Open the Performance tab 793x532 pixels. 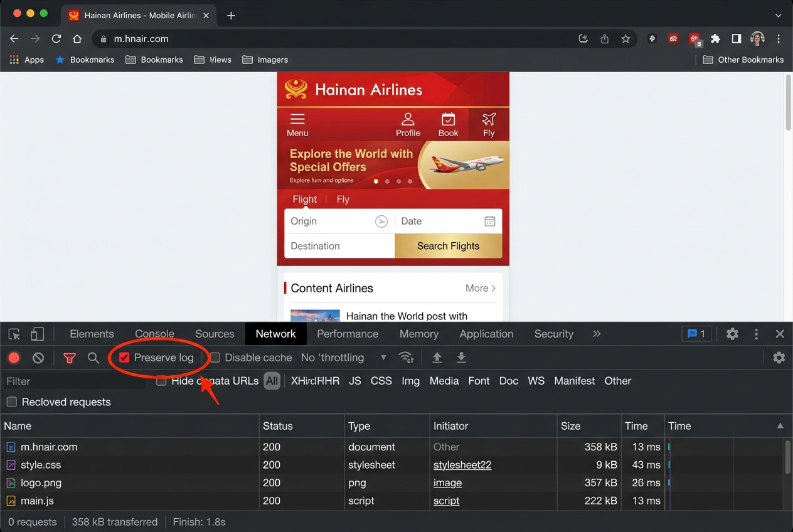pyautogui.click(x=348, y=334)
